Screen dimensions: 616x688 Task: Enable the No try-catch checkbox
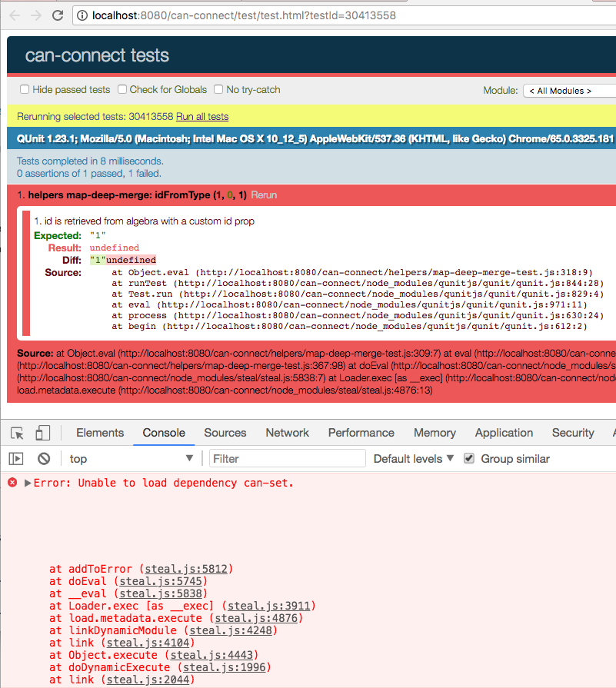(218, 89)
